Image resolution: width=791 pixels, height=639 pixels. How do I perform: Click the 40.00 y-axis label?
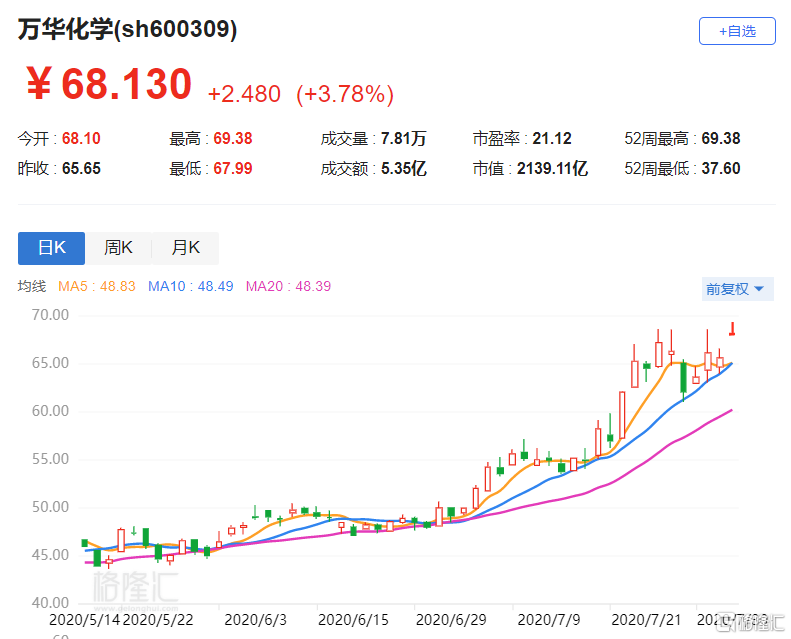[x=50, y=603]
